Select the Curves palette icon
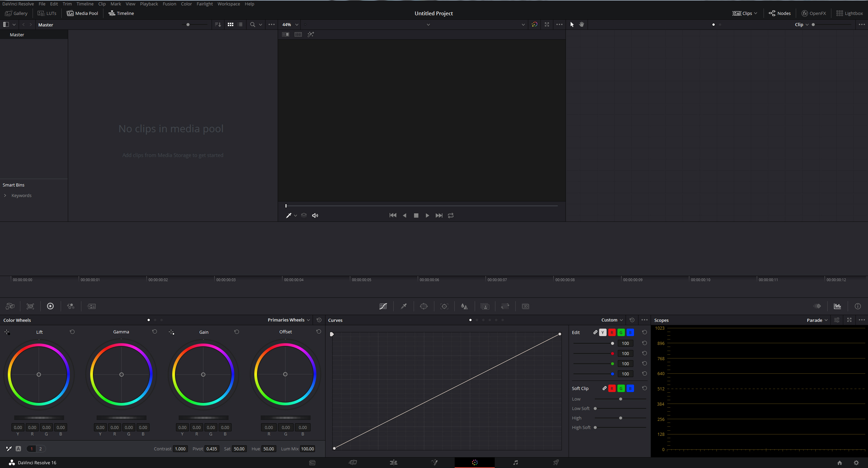 pos(383,306)
